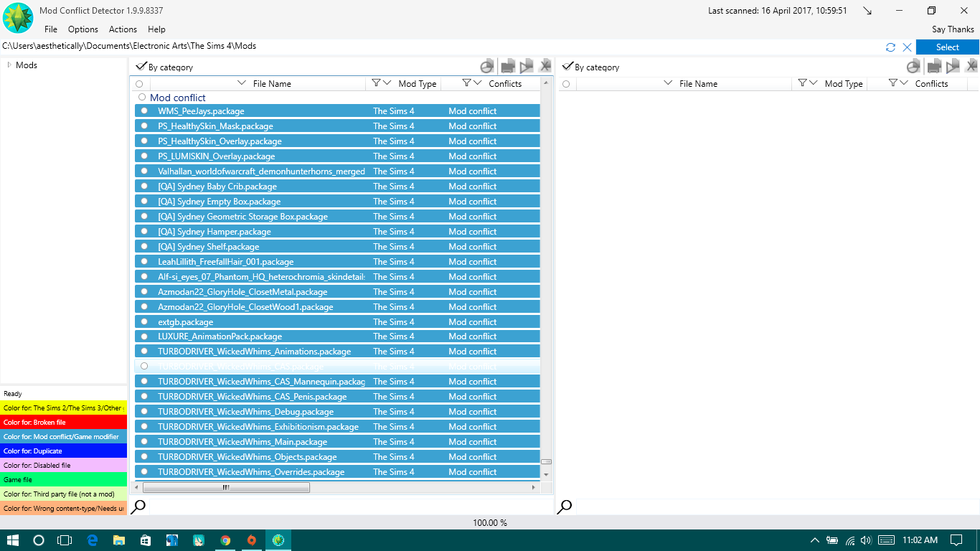This screenshot has height=551, width=980.
Task: Select the Mod conflict group circle
Action: [x=142, y=97]
